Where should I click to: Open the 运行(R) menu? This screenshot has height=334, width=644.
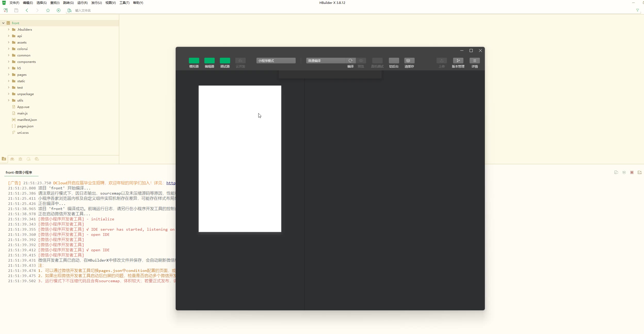(83, 3)
